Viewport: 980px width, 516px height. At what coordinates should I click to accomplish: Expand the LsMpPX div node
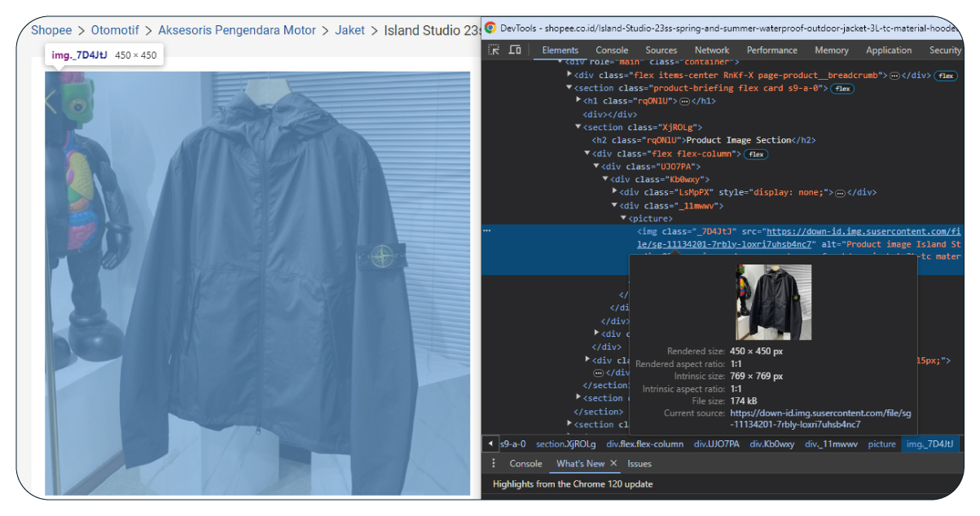pyautogui.click(x=614, y=192)
